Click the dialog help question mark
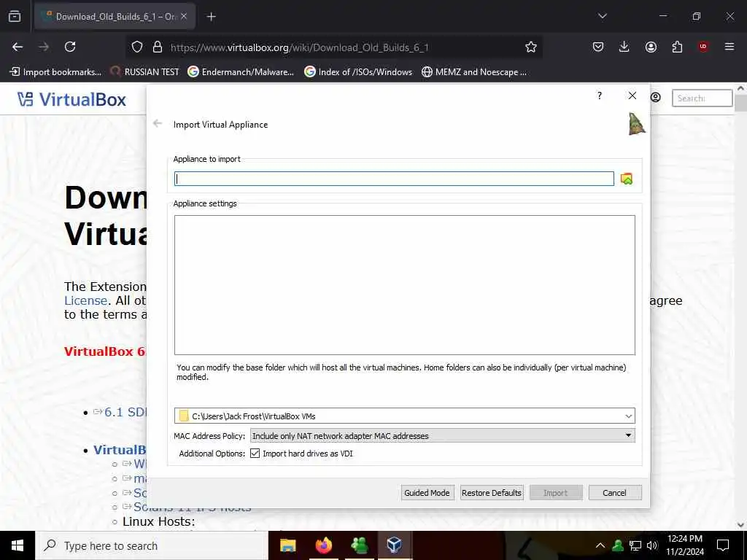The width and height of the screenshot is (747, 560). click(x=600, y=96)
